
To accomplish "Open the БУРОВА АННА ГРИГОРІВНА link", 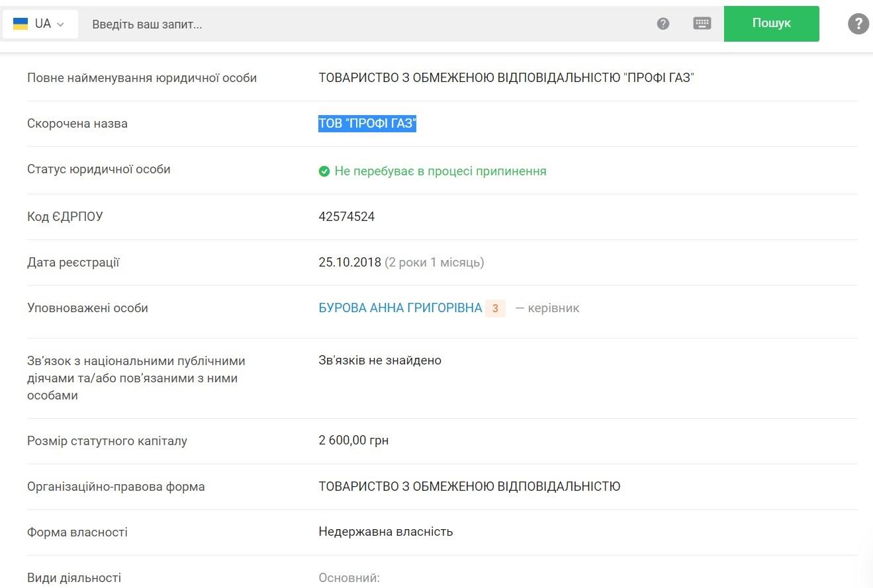I will pos(400,308).
